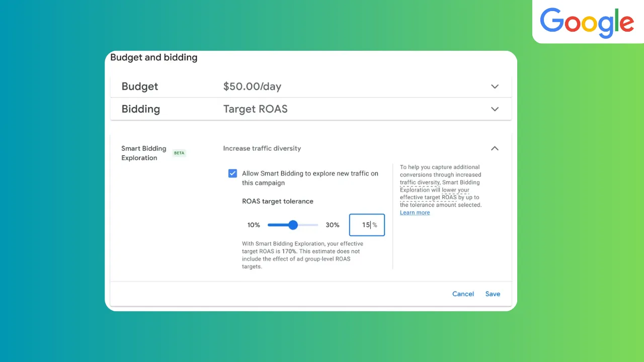Click the 30% slider maximum label
Image resolution: width=644 pixels, height=362 pixels.
tap(333, 225)
